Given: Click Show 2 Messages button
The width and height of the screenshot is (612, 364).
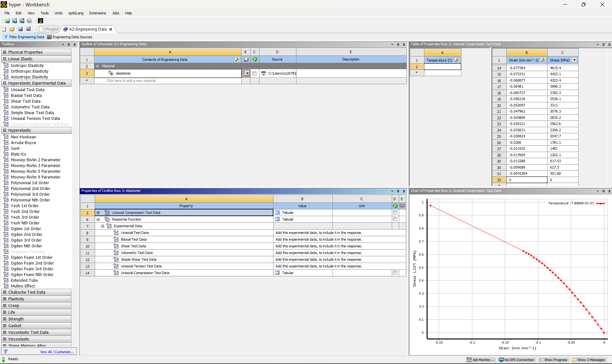Looking at the screenshot, I should point(588,360).
